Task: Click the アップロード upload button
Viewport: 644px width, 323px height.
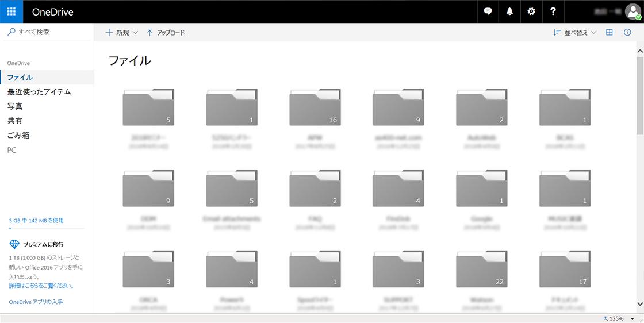Action: coord(166,33)
